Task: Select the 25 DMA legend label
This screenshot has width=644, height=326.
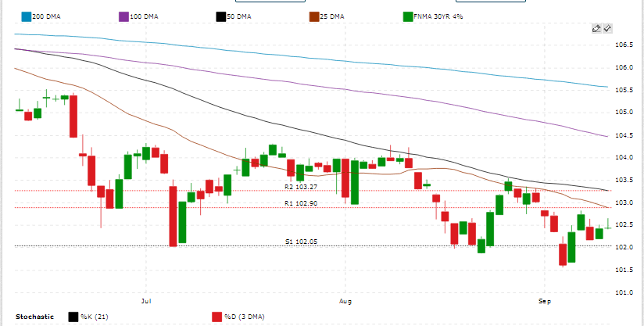Action: coord(332,17)
